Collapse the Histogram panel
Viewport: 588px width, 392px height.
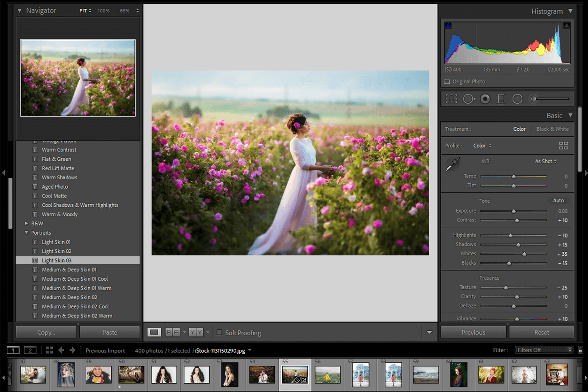click(570, 11)
